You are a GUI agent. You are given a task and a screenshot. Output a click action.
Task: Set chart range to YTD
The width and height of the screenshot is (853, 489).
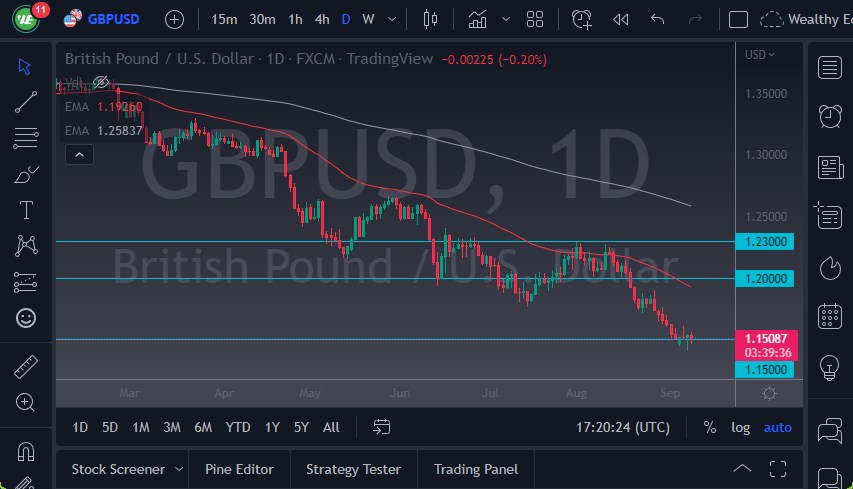point(238,427)
